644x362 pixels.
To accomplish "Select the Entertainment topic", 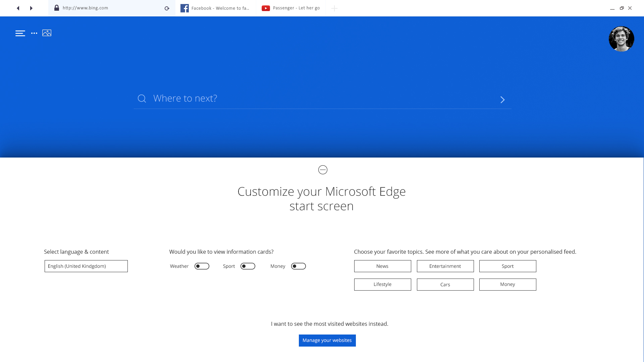I will pyautogui.click(x=445, y=266).
